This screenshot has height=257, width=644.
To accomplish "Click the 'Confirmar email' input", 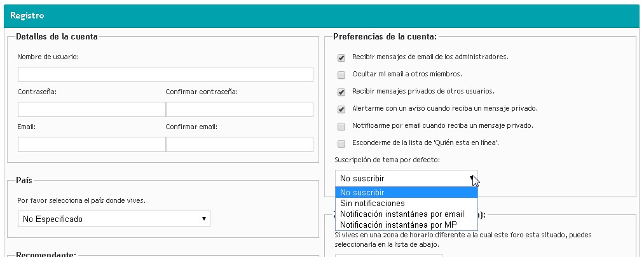I will point(240,144).
